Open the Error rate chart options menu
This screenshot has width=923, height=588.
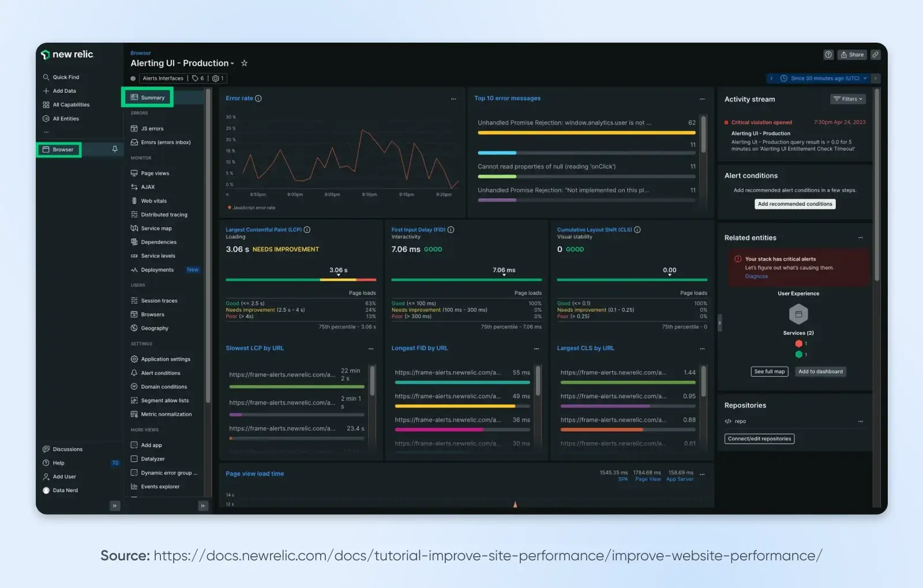click(x=453, y=99)
